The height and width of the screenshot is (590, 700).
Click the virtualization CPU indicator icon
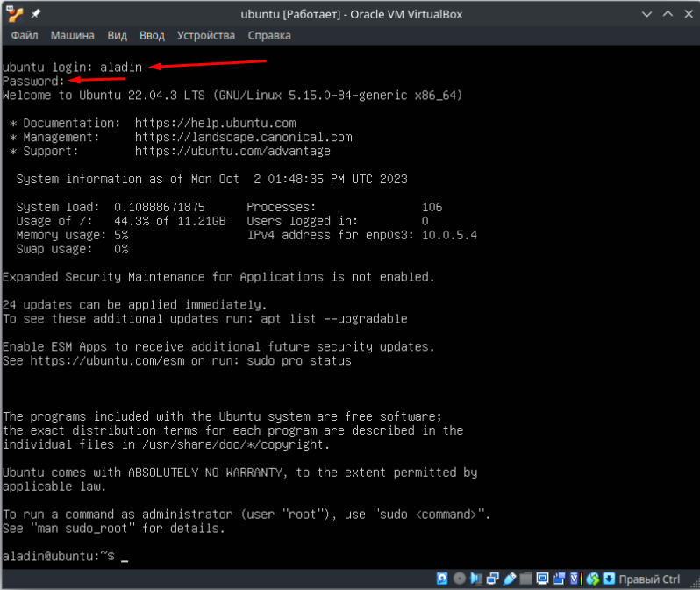(x=576, y=579)
